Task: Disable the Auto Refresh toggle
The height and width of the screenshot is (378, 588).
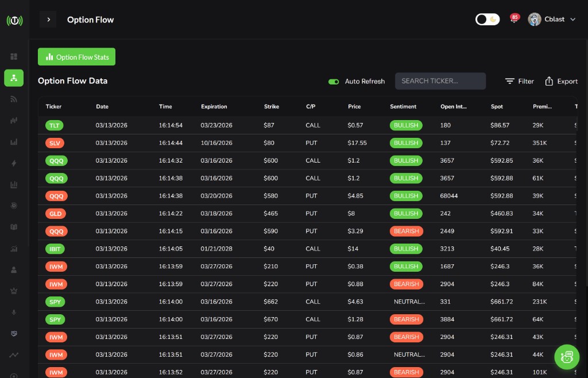Action: coord(334,82)
